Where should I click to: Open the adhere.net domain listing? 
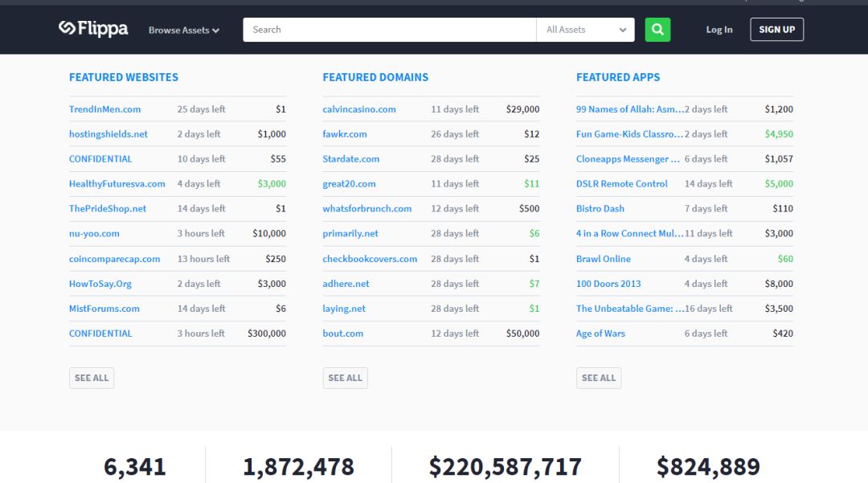coord(346,283)
